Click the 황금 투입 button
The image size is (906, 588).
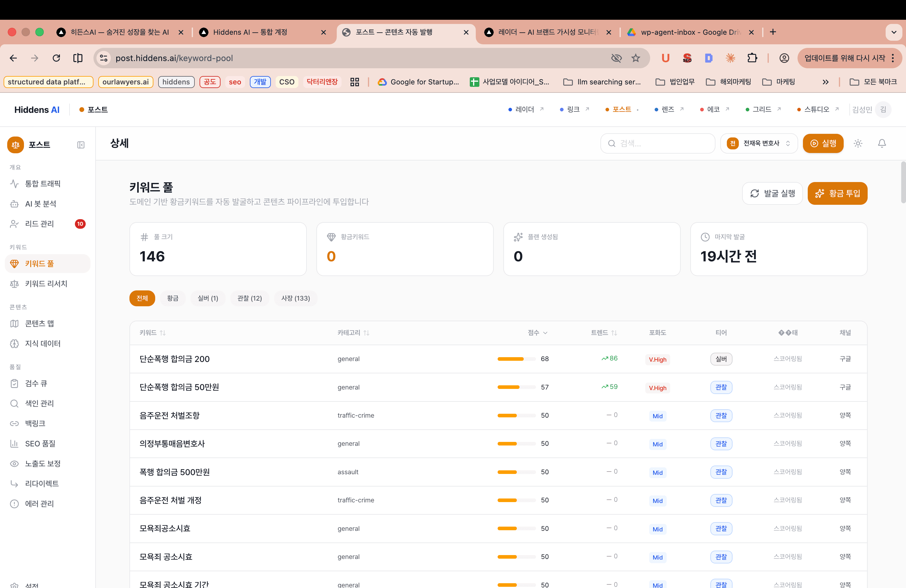coord(837,193)
